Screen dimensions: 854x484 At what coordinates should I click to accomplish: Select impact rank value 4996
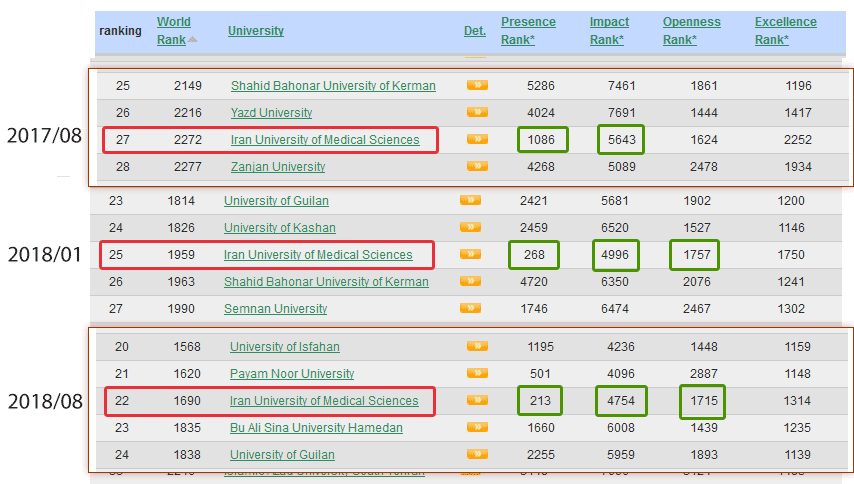[x=615, y=255]
